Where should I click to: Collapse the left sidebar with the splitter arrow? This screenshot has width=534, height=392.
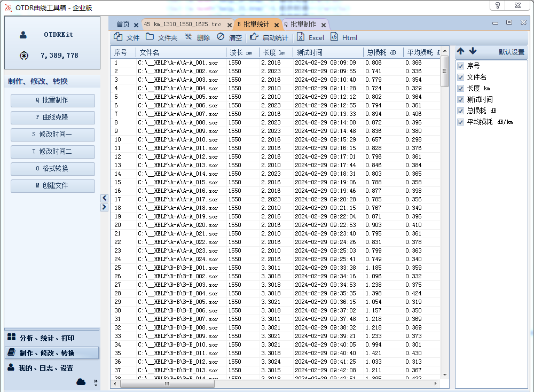105,198
